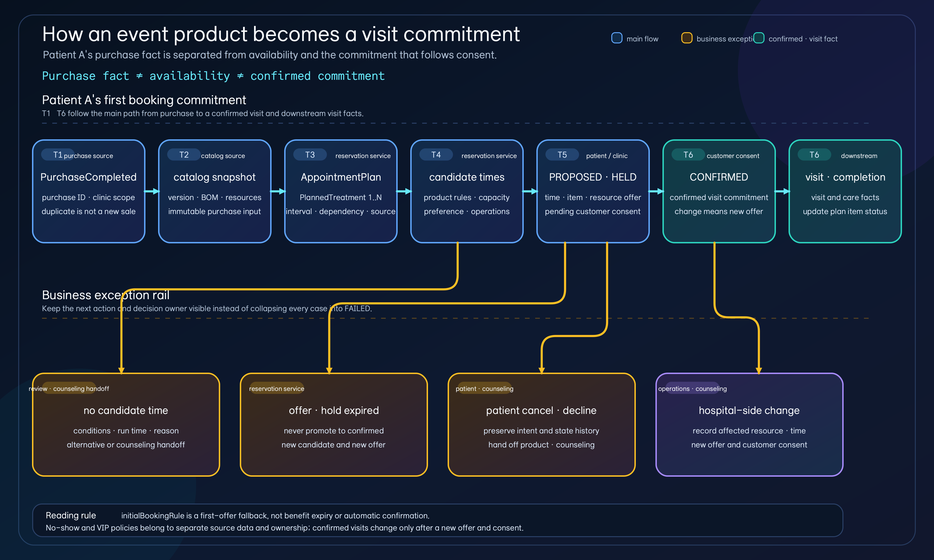Click the T2 badge on catalog source
The image size is (934, 560).
coord(184,155)
